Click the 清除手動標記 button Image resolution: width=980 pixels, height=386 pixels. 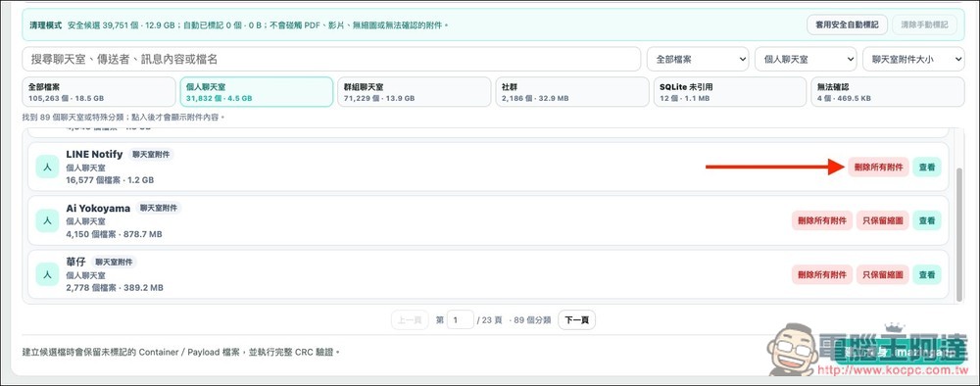click(924, 25)
